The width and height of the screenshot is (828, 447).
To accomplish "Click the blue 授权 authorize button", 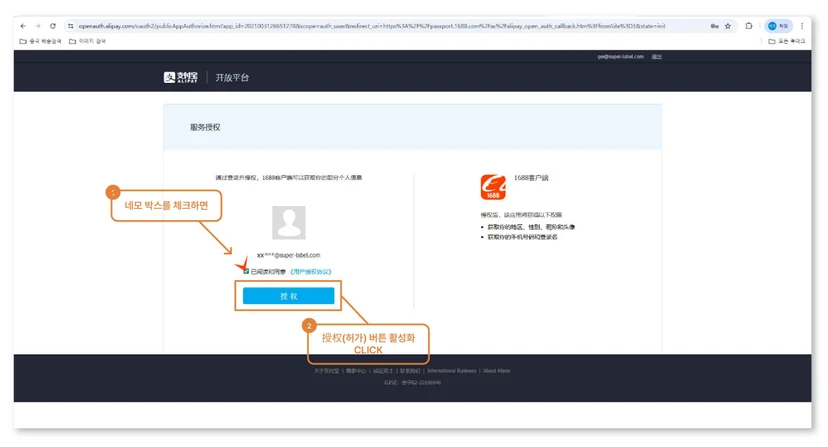I will pyautogui.click(x=288, y=296).
